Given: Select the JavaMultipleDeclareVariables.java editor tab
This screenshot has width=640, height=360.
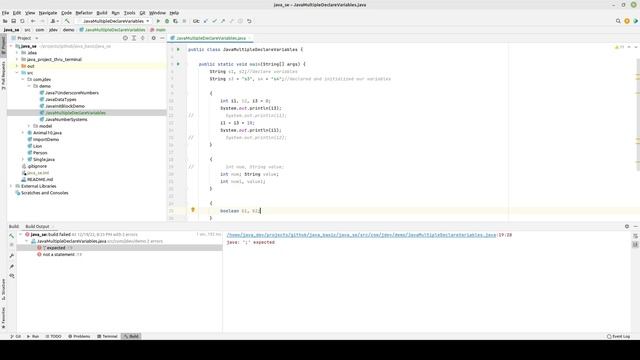Looking at the screenshot, I should (x=211, y=38).
